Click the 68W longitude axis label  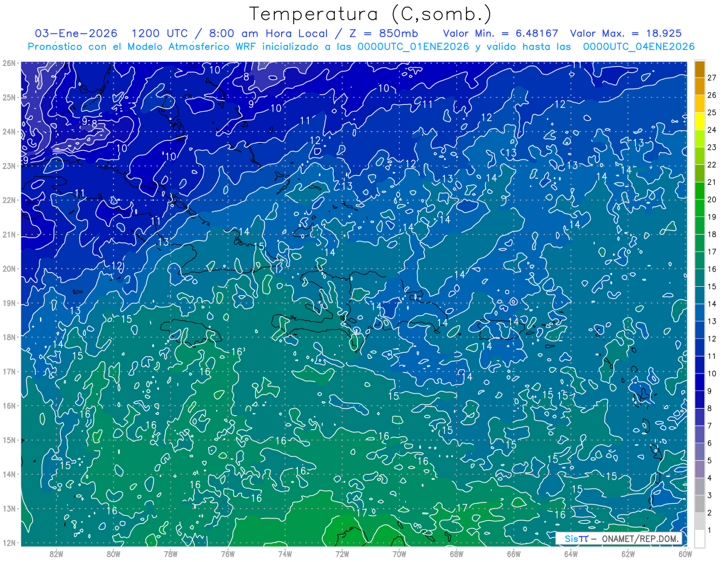click(x=456, y=553)
